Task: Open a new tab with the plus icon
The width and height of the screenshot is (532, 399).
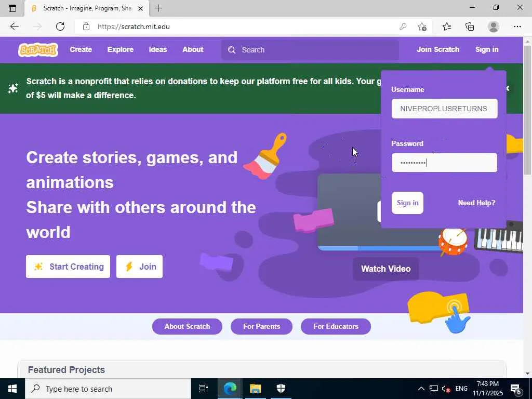Action: [158, 8]
